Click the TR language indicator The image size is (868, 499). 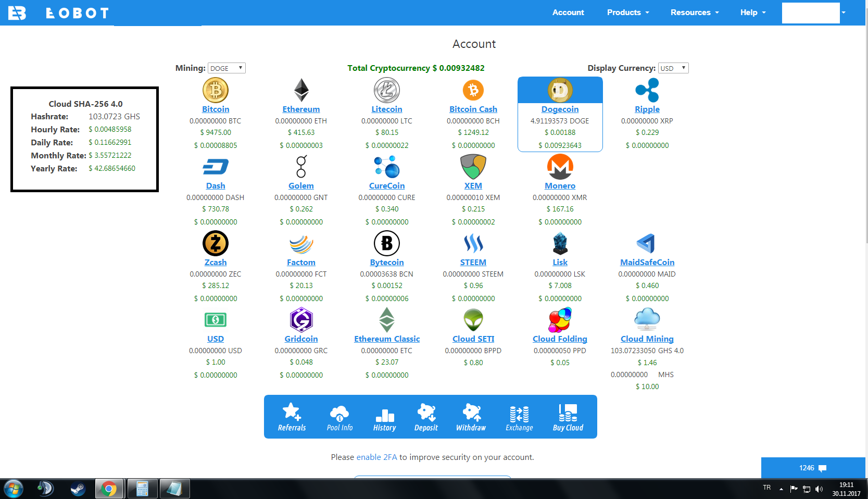coord(767,488)
